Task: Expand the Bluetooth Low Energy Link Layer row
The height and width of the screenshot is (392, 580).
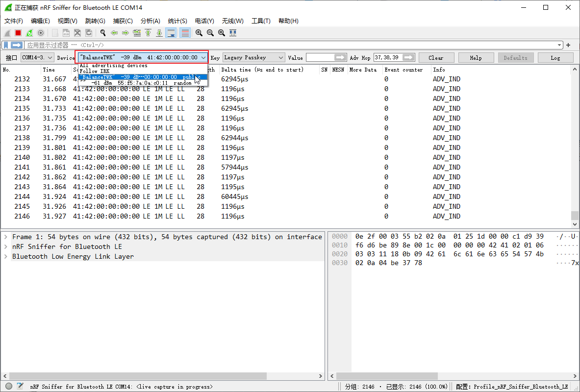Action: tap(4, 256)
